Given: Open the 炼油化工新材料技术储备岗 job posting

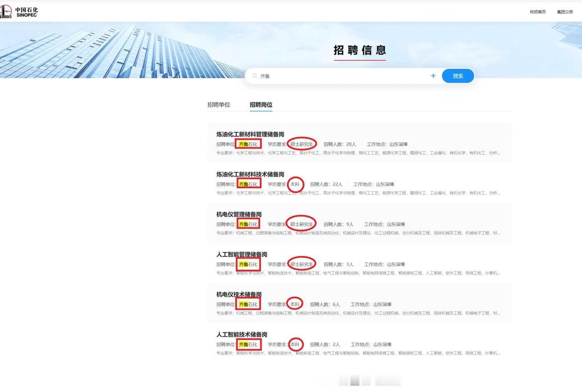Looking at the screenshot, I should tap(250, 174).
